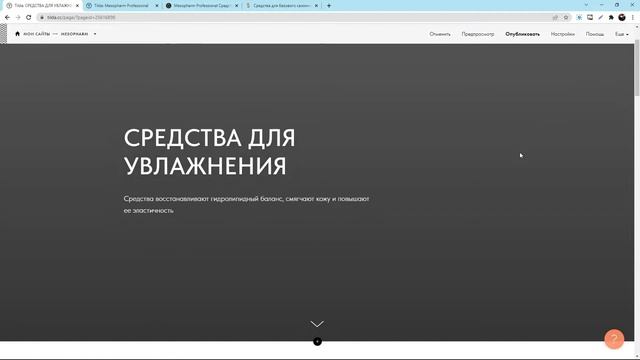This screenshot has width=640, height=360.
Task: Open the Настройки page settings
Action: [x=562, y=34]
